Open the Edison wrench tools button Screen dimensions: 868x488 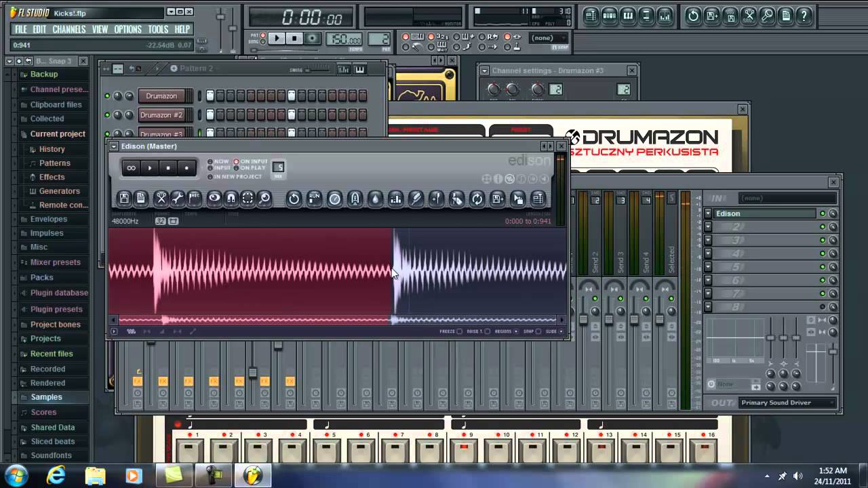coord(178,199)
